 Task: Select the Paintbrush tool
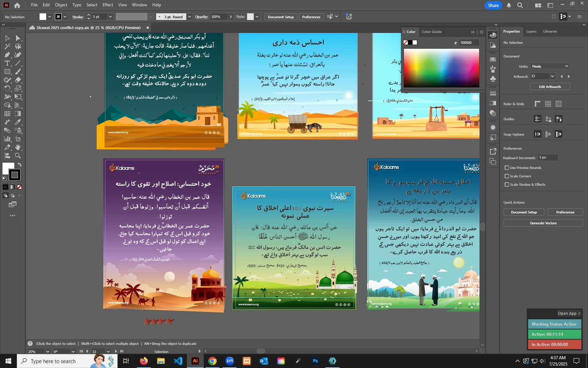[x=18, y=71]
